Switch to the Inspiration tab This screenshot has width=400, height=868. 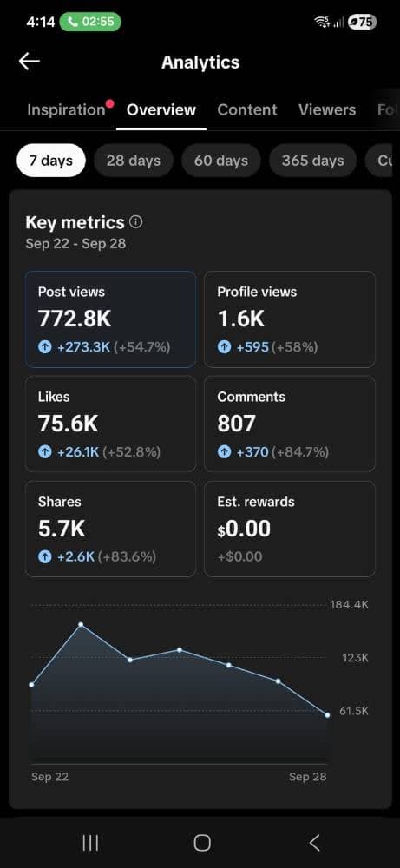pos(66,109)
